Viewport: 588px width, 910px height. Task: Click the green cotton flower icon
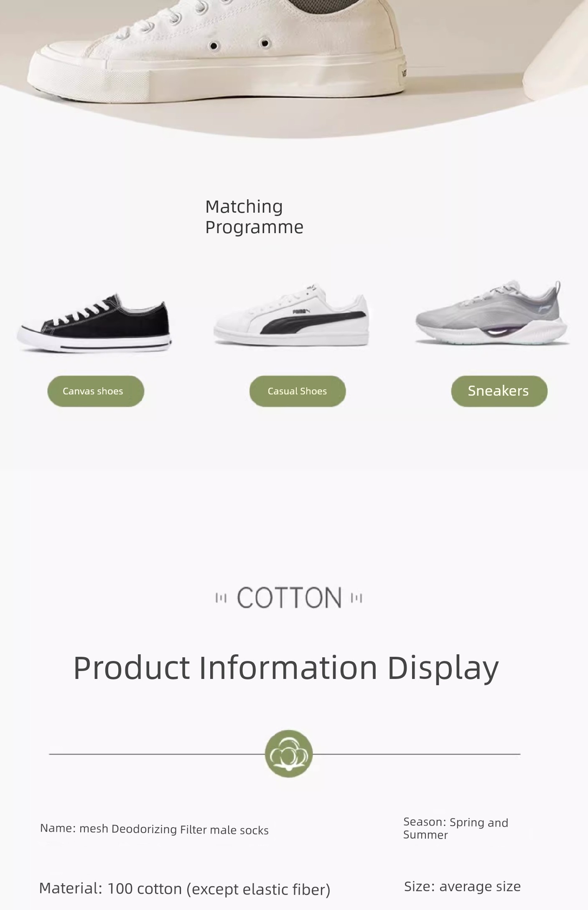pos(288,754)
